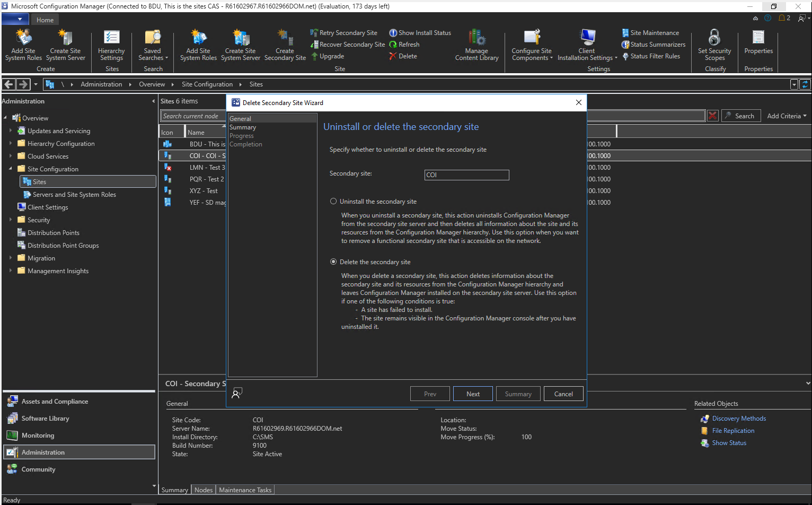
Task: Refresh the sites list
Action: pos(404,44)
